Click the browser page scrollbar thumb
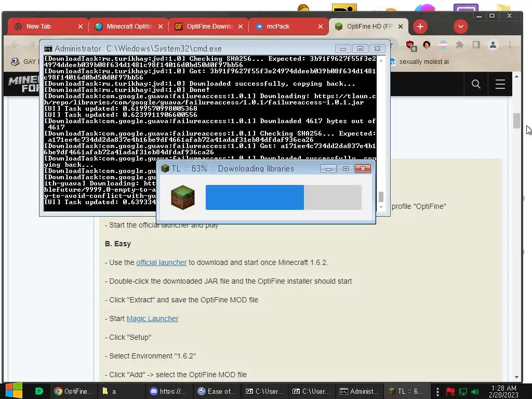 tap(516, 121)
